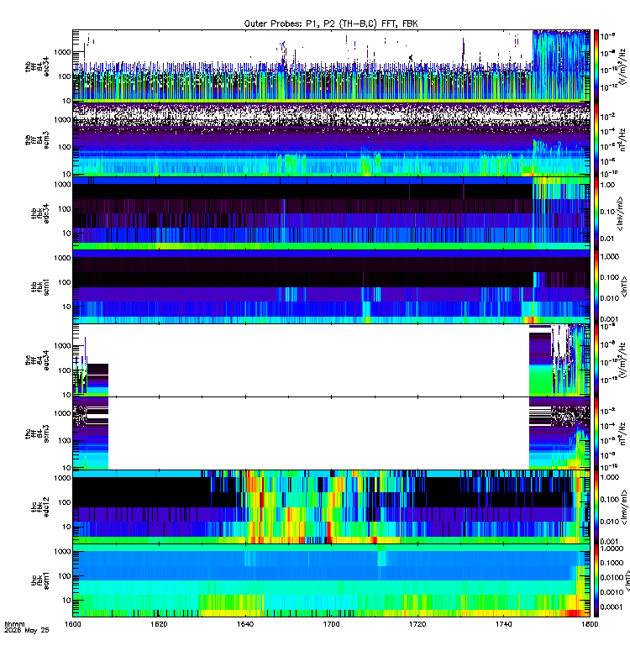Click the "1640" time axis label
Image resolution: width=630 pixels, height=672 pixels.
[x=245, y=624]
